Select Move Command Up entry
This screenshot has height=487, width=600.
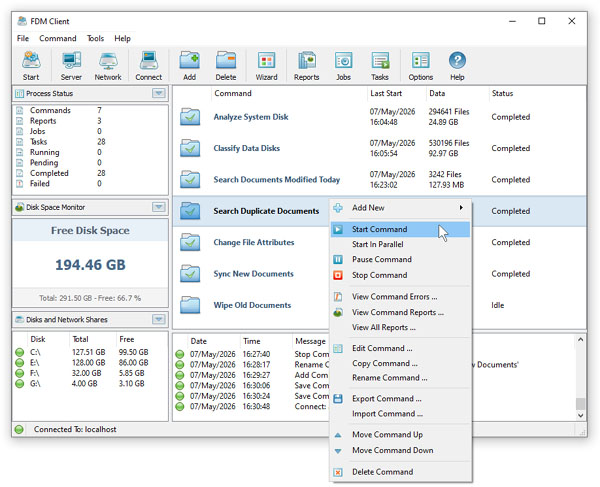(x=400, y=435)
